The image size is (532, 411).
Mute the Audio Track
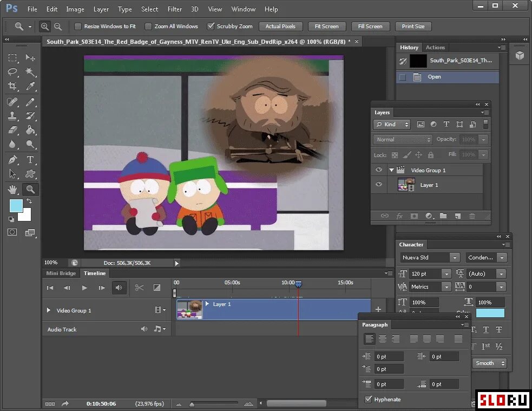click(x=144, y=329)
